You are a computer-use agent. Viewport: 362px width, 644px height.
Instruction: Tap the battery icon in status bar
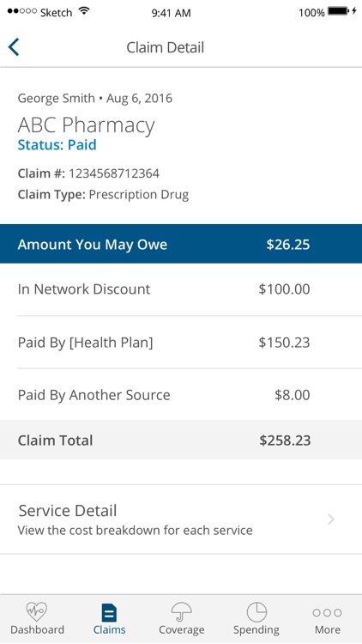click(339, 11)
